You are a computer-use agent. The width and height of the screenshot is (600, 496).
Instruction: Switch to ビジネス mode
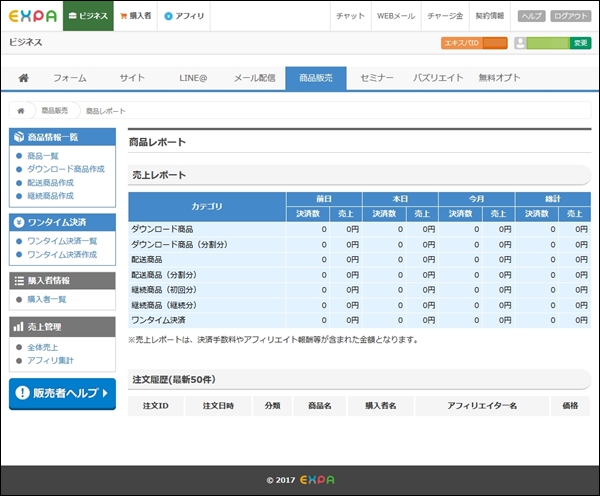88,16
